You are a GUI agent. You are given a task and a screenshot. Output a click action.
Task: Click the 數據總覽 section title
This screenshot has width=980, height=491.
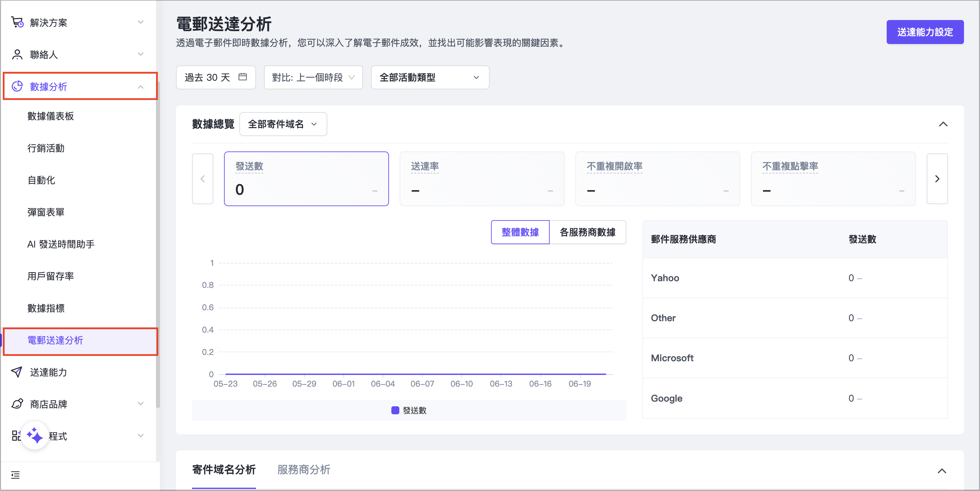[x=213, y=124]
